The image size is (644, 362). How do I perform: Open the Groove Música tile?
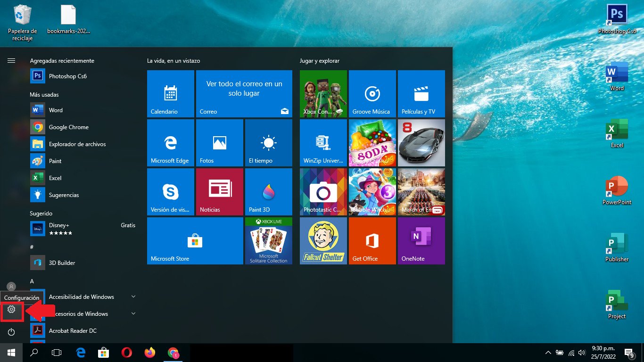point(372,94)
